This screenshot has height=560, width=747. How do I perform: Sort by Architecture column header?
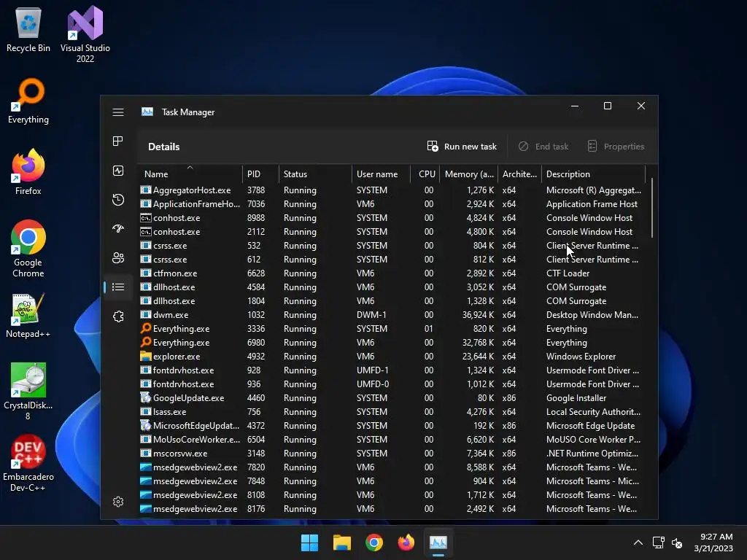pos(519,174)
